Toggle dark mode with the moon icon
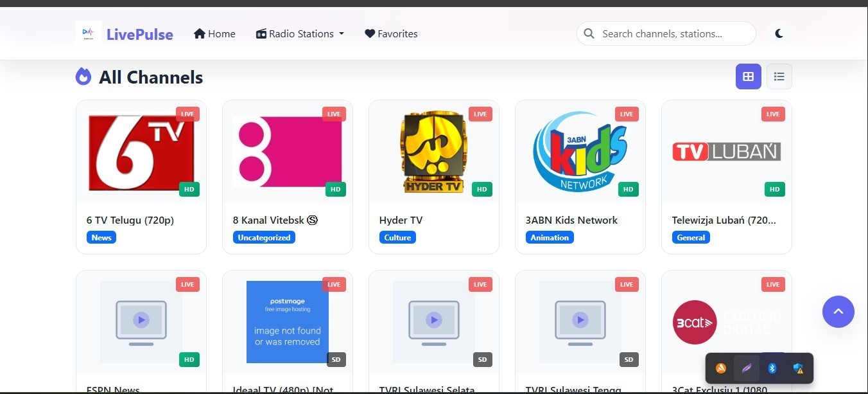 (779, 33)
